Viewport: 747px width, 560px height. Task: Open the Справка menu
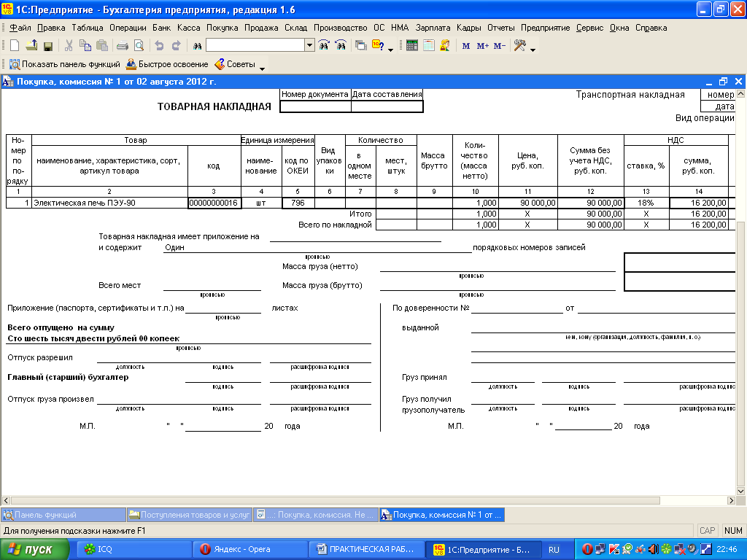coord(651,28)
